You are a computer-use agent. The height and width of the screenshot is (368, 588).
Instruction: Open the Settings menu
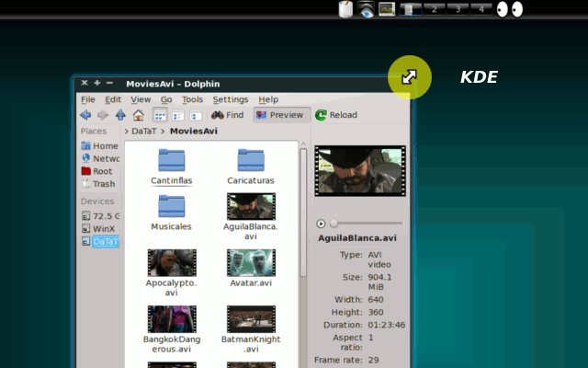point(231,99)
